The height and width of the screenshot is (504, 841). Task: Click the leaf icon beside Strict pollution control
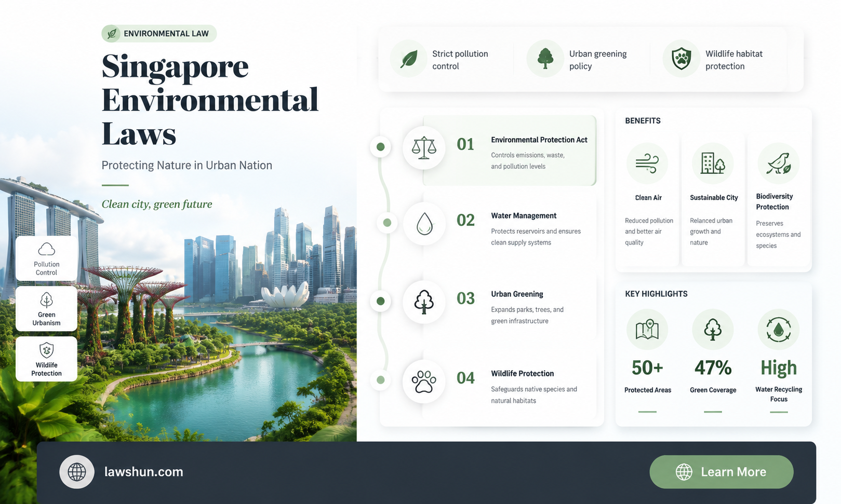pyautogui.click(x=409, y=59)
